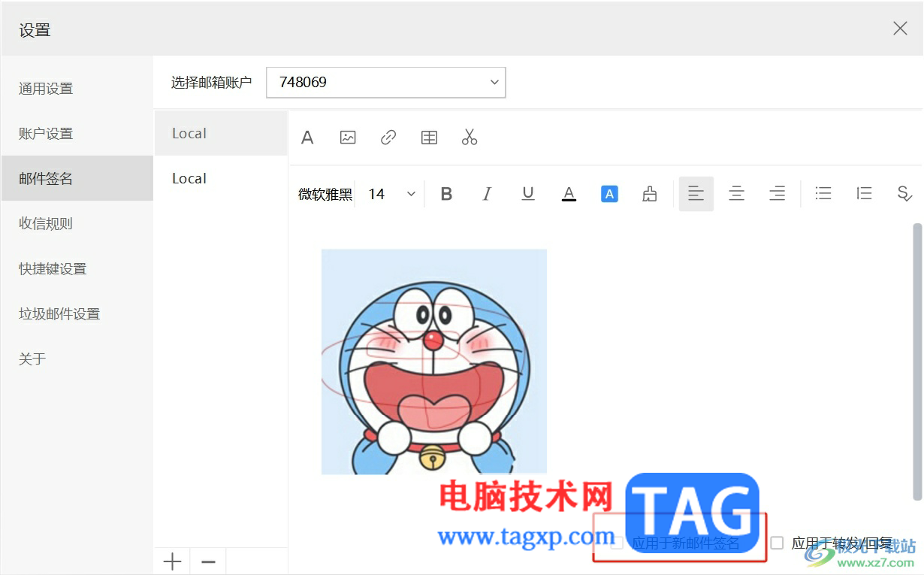Open the 关于 section

pos(77,359)
